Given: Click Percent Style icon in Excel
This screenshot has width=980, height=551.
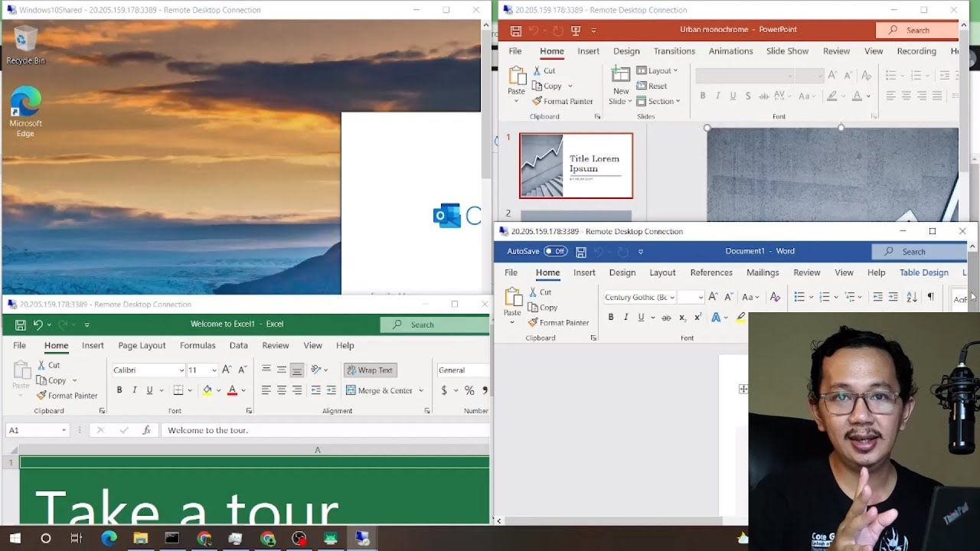Looking at the screenshot, I should (x=469, y=390).
